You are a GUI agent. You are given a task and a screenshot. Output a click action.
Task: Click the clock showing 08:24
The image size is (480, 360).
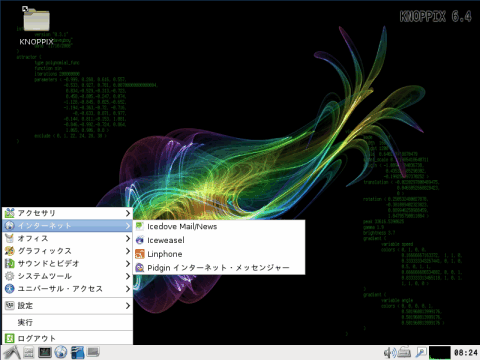click(466, 353)
